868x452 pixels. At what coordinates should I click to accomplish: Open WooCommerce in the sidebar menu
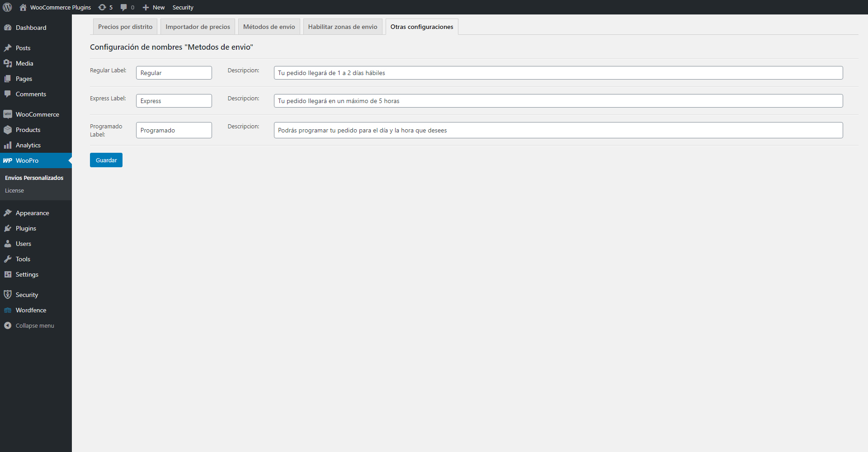pos(37,114)
